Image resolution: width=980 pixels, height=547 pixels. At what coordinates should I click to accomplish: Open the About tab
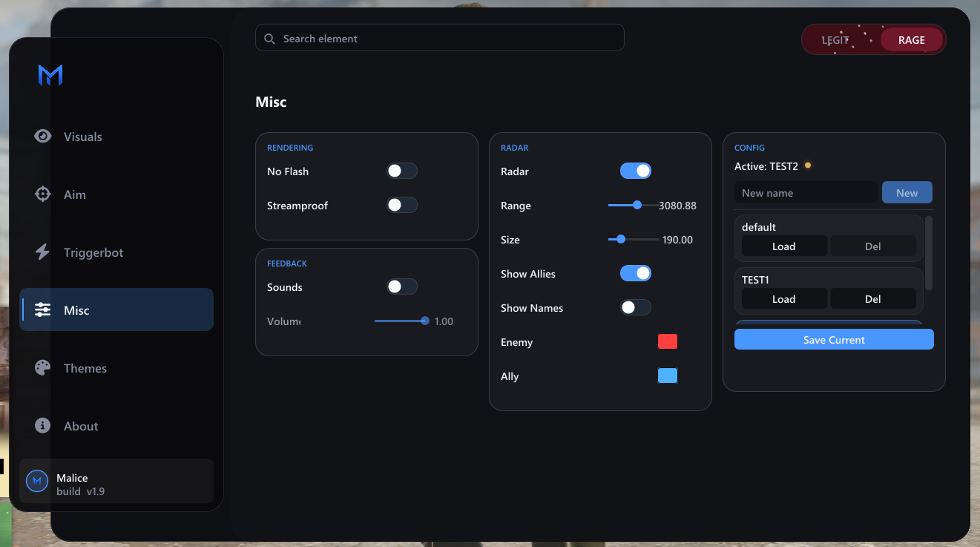[x=116, y=426]
